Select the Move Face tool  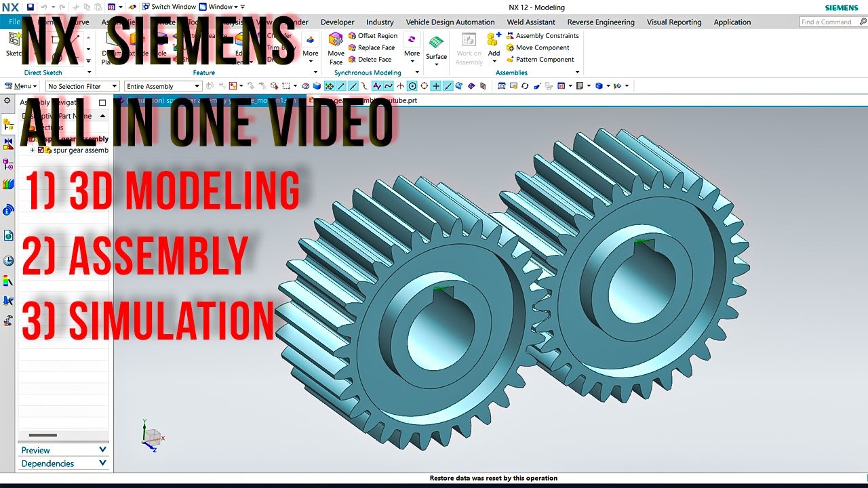(336, 49)
